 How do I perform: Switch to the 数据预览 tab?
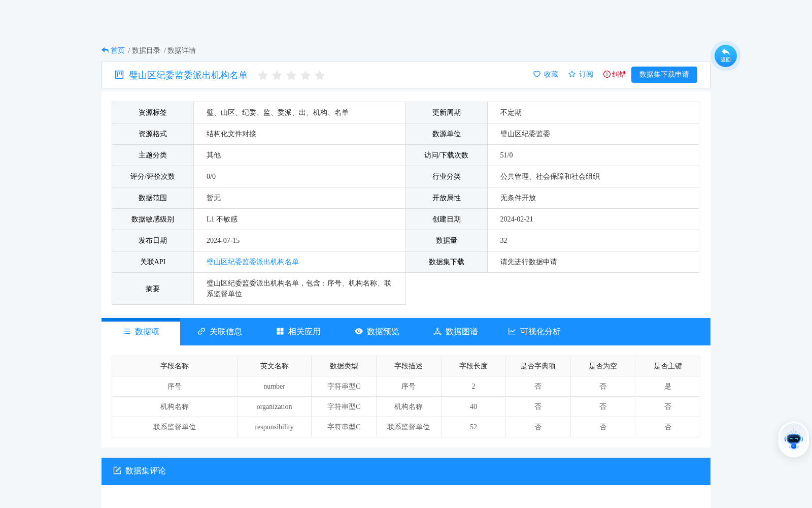pos(377,332)
